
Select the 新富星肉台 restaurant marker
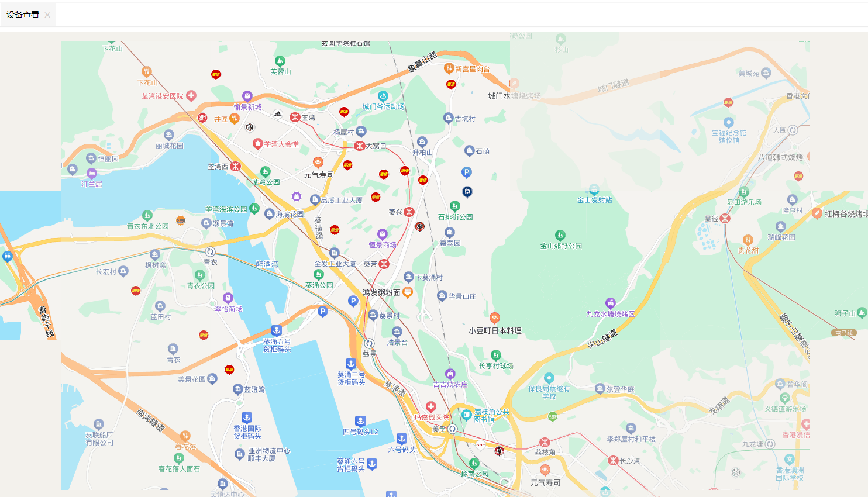(x=449, y=68)
